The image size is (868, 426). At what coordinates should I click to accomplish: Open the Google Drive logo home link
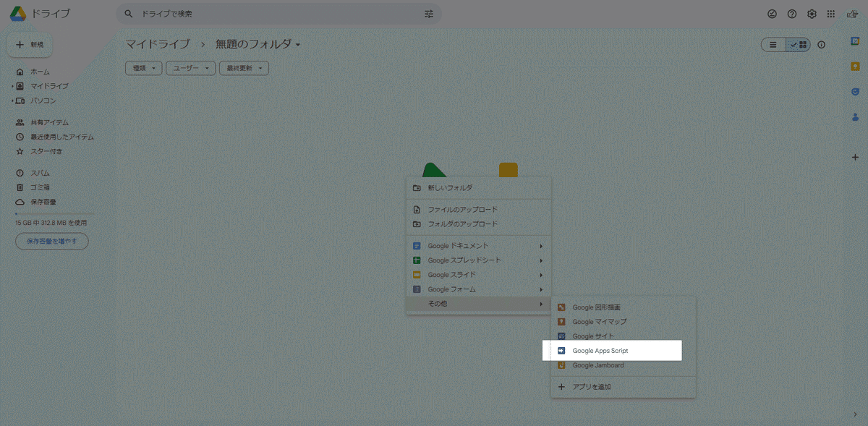tap(40, 14)
